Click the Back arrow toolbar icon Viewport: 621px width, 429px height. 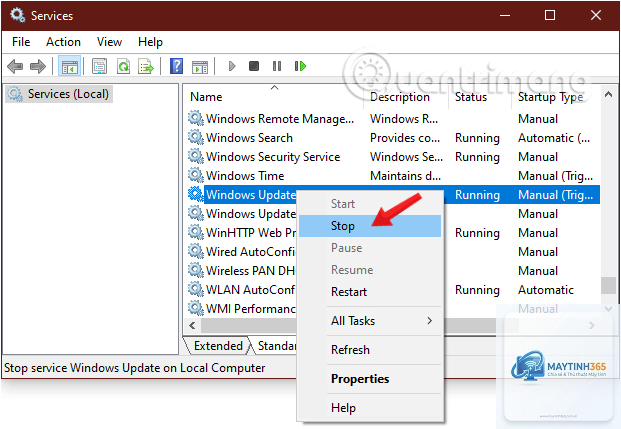[15, 66]
